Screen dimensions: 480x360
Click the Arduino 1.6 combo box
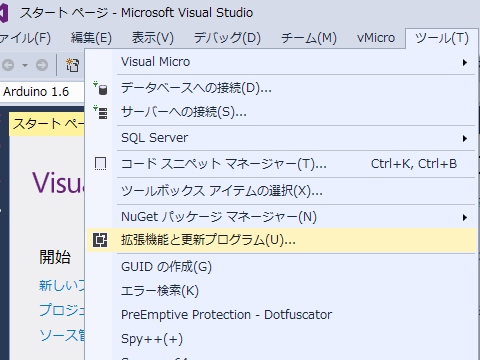(x=42, y=92)
